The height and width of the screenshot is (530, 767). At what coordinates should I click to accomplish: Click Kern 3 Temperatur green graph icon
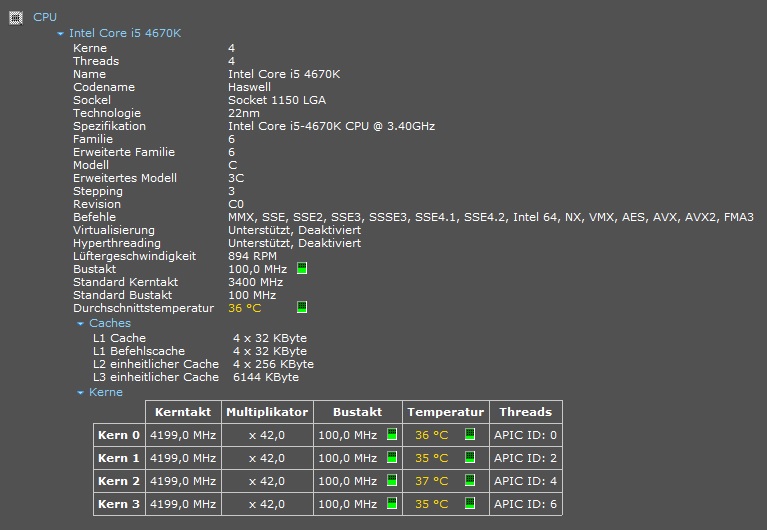[470, 503]
